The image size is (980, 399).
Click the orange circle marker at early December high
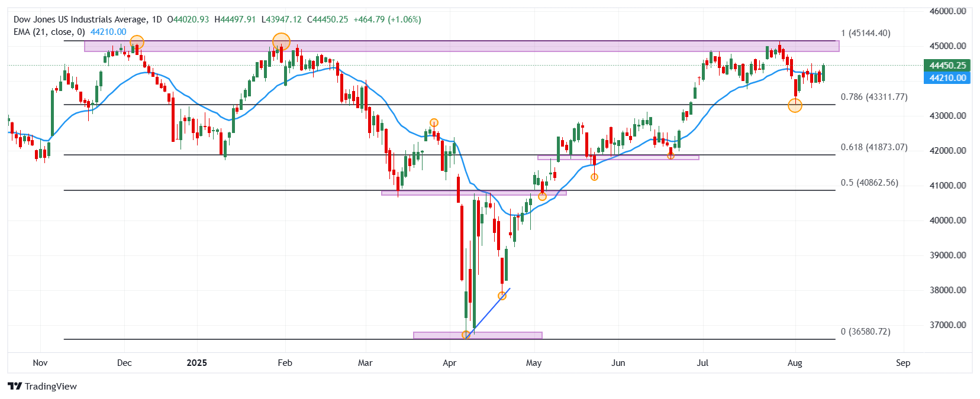click(137, 43)
